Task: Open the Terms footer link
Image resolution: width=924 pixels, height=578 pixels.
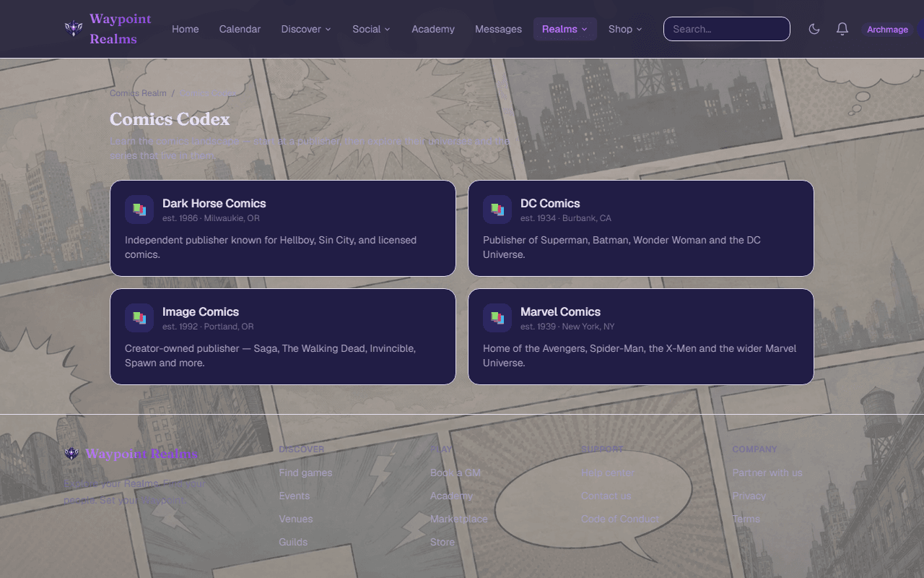Action: point(746,519)
